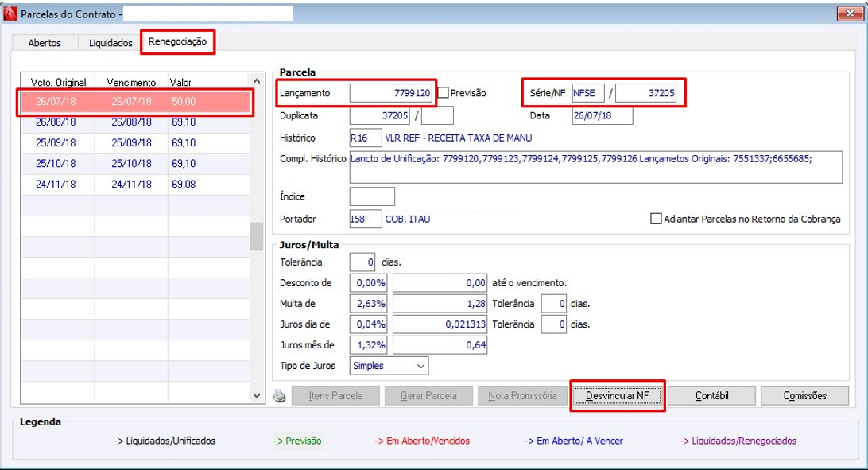This screenshot has height=470, width=868.
Task: Click the Lançamento field 7799120
Action: click(x=391, y=93)
